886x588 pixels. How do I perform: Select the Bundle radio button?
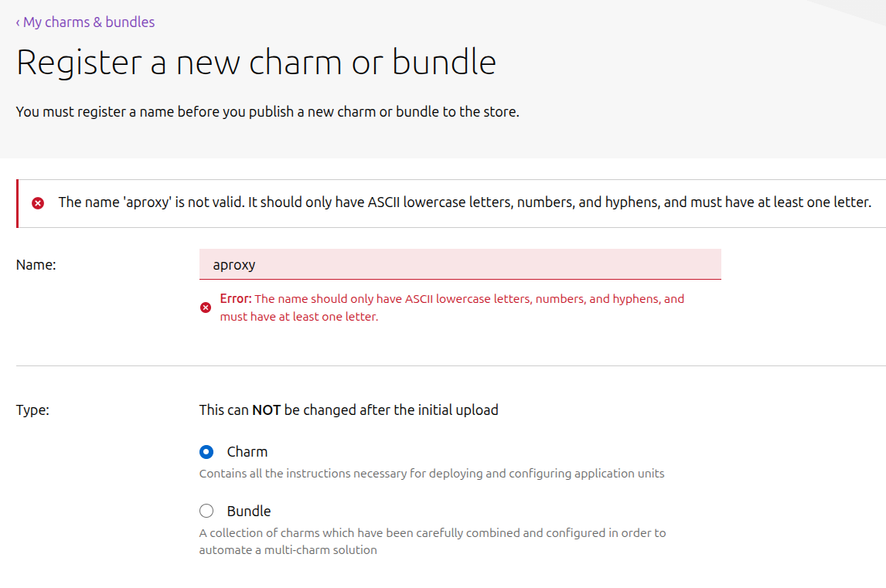206,511
